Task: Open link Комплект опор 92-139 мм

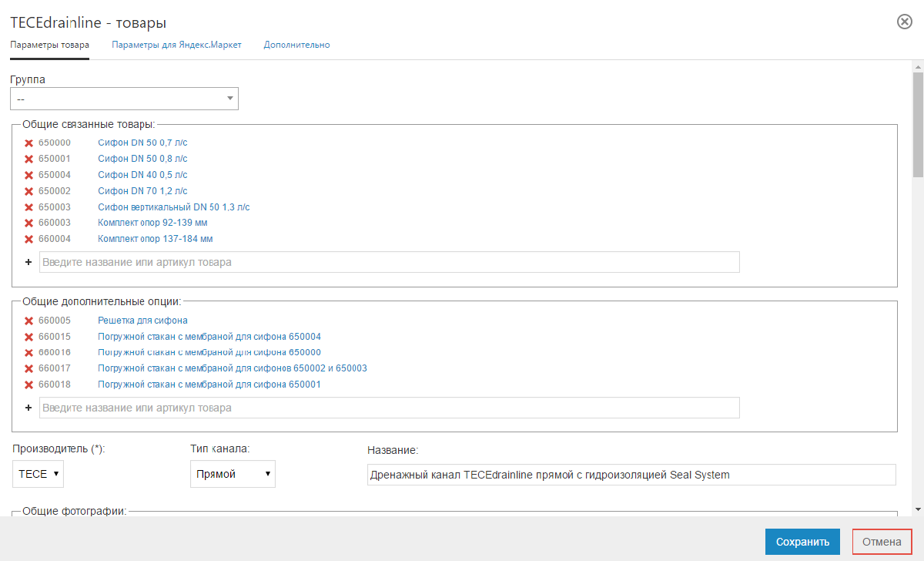Action: coord(152,223)
